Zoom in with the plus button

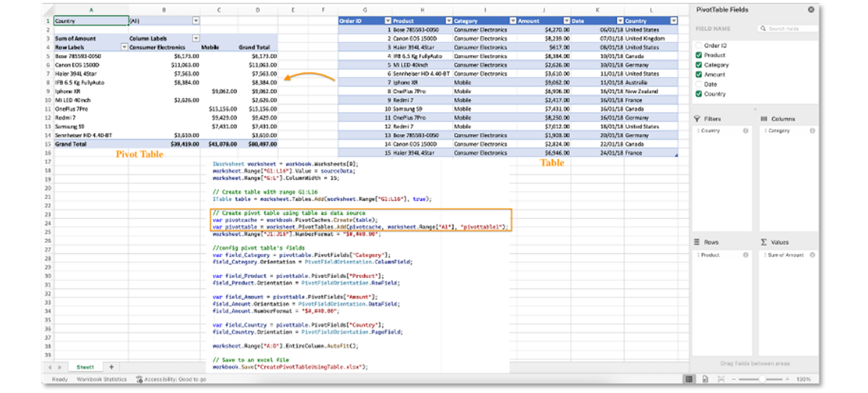(788, 379)
